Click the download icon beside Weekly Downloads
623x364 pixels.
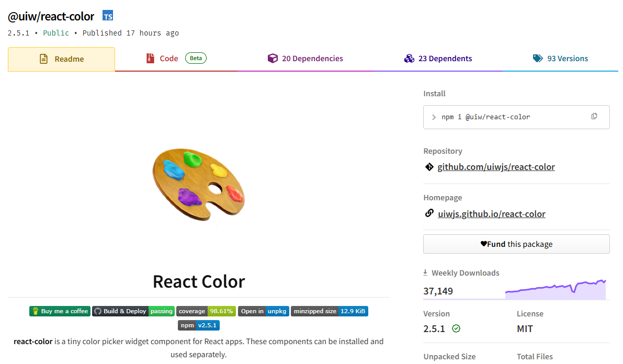click(424, 272)
